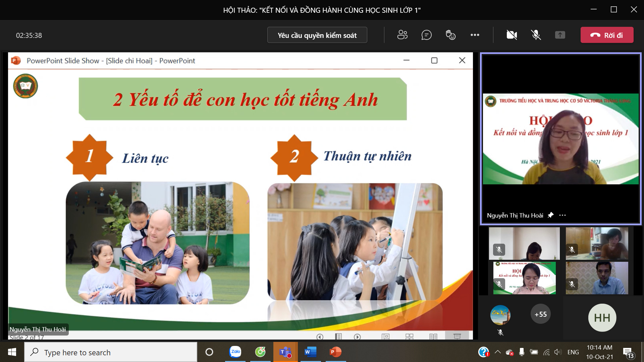This screenshot has height=362, width=644.
Task: Select the man in blue shirt video thumbnail
Action: (597, 278)
